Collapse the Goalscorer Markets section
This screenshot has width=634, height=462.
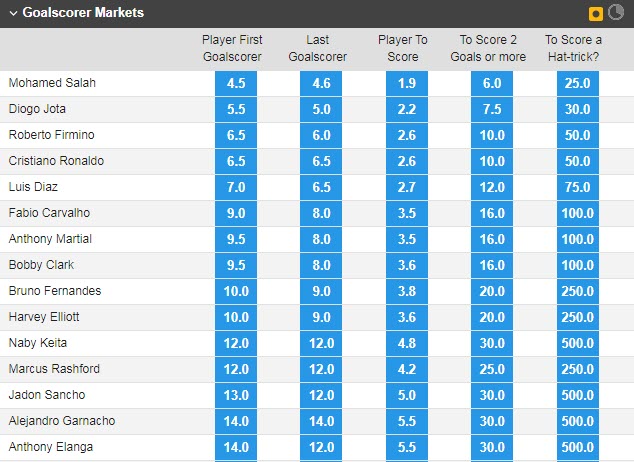coord(11,14)
